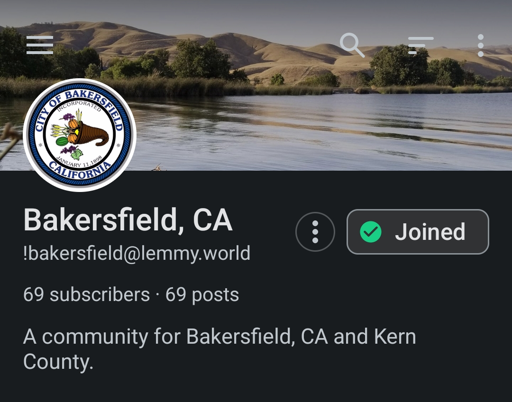Screen dimensions: 512x402
Task: View the City of Bakersfield seal avatar
Action: pos(80,135)
